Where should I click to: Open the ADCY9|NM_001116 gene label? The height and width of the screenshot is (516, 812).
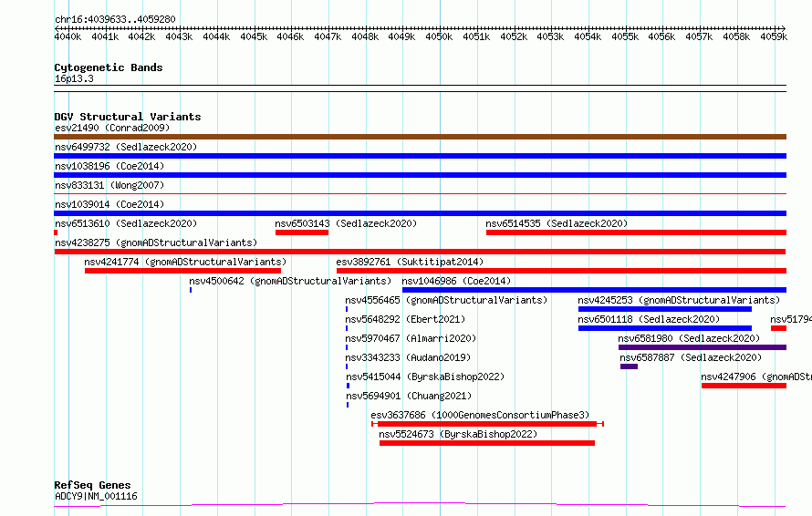[x=97, y=496]
